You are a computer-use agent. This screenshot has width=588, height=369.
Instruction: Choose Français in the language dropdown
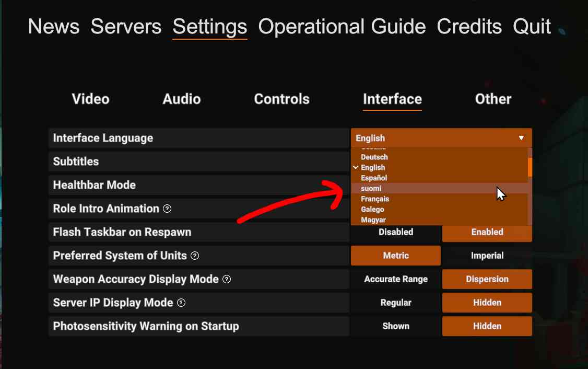pyautogui.click(x=375, y=199)
